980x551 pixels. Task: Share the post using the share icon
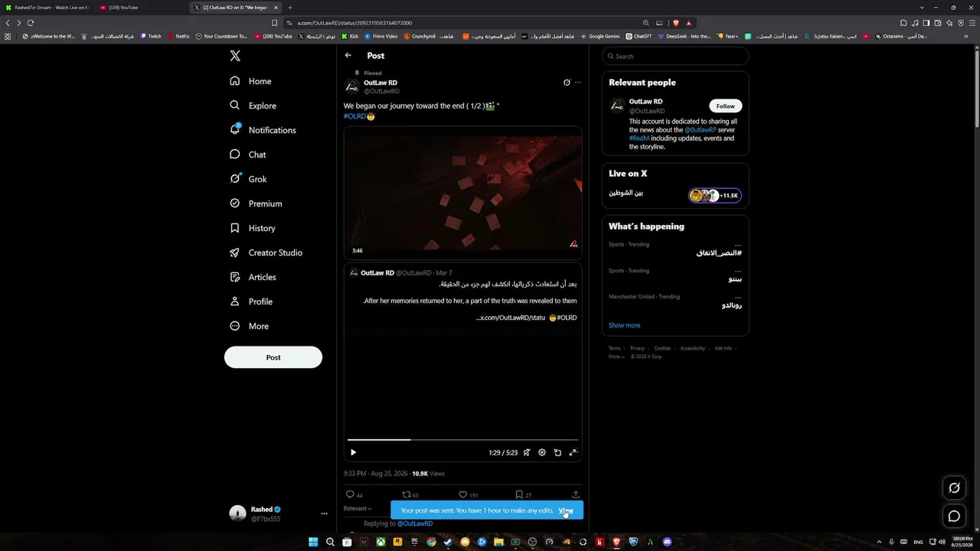[x=576, y=495]
